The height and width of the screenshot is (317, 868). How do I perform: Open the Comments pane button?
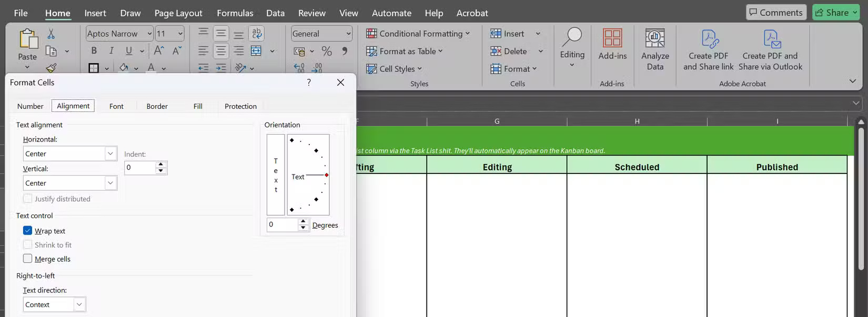click(776, 13)
